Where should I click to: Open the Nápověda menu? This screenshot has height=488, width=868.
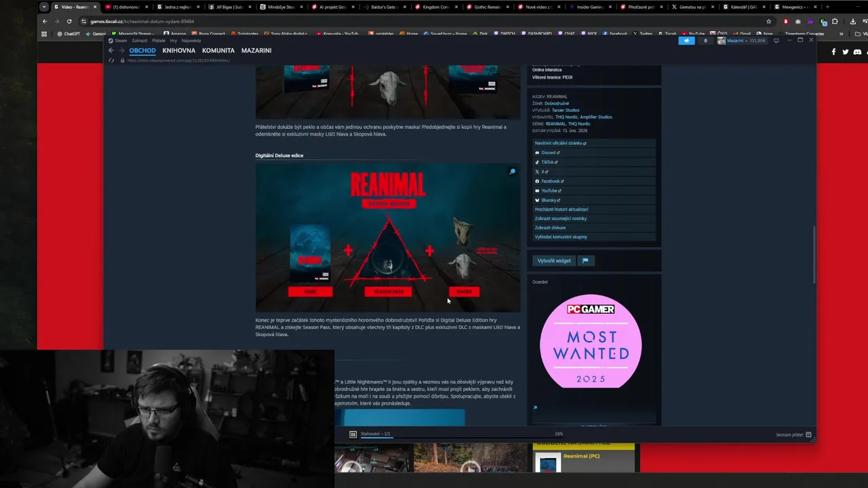pyautogui.click(x=191, y=41)
